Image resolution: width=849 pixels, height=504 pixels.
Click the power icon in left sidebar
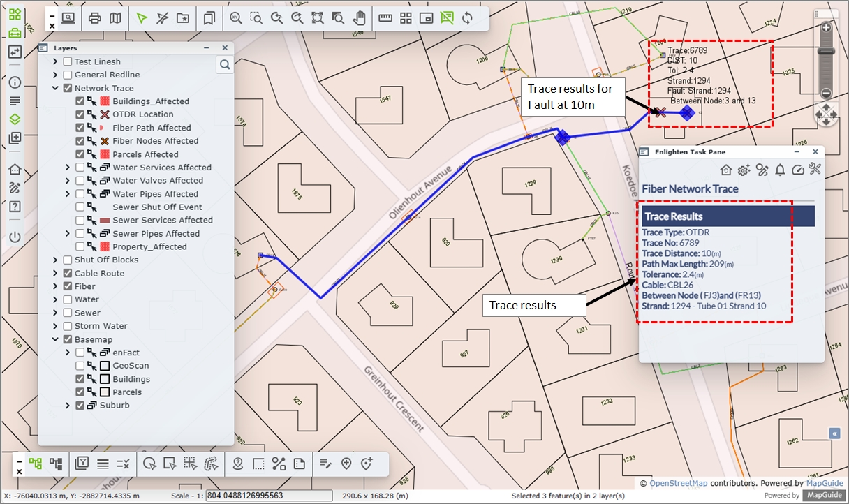pos(15,237)
